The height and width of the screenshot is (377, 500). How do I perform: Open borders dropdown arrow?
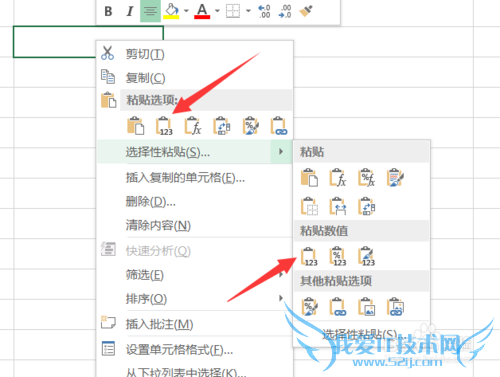click(248, 11)
